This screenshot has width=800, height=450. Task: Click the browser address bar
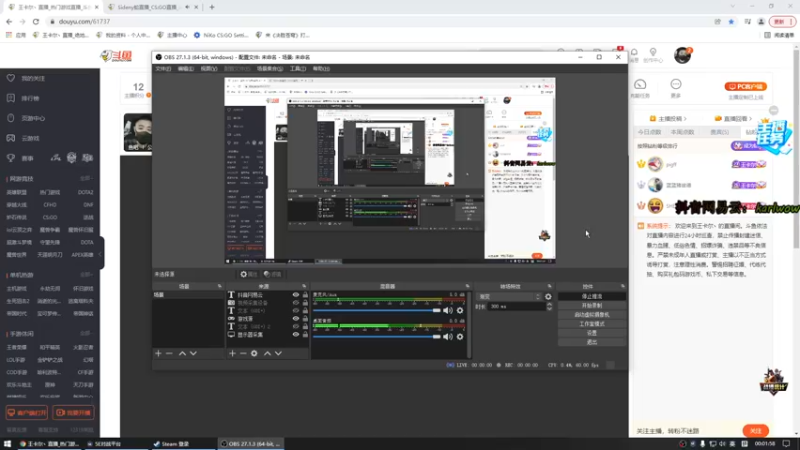378,21
